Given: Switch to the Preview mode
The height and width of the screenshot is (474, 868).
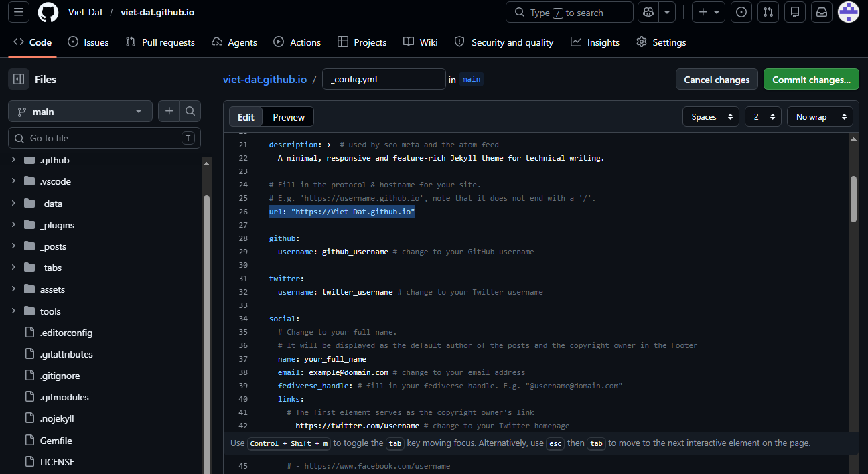Looking at the screenshot, I should pyautogui.click(x=289, y=117).
